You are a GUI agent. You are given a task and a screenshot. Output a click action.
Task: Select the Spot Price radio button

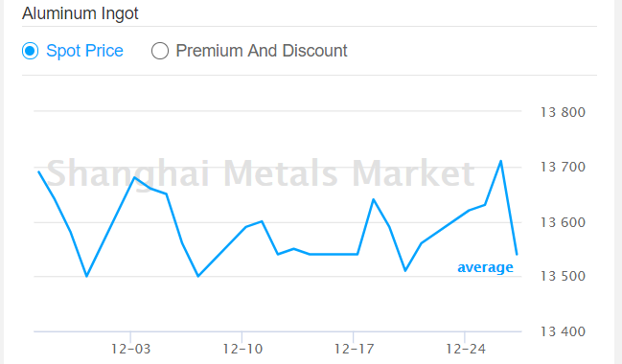click(x=30, y=51)
